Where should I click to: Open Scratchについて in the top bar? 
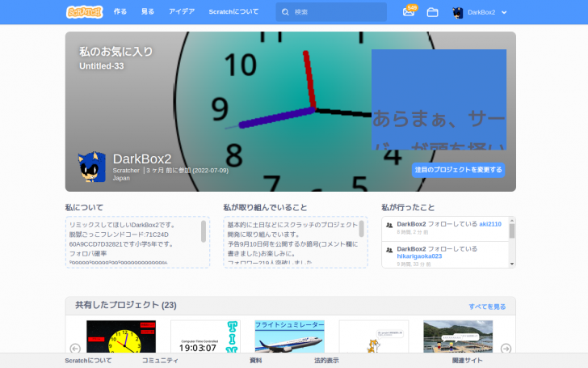coord(233,11)
